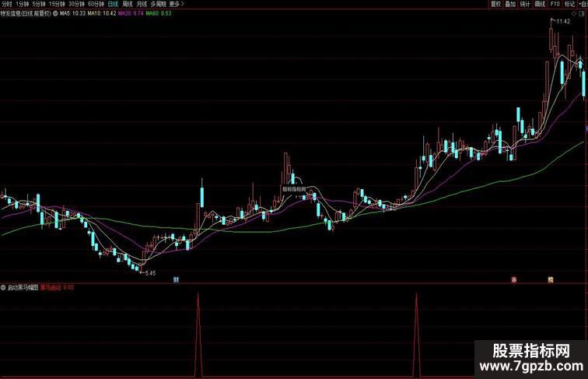Open the main chart indicator settings circle icon
The image size is (588, 379).
[x=55, y=13]
